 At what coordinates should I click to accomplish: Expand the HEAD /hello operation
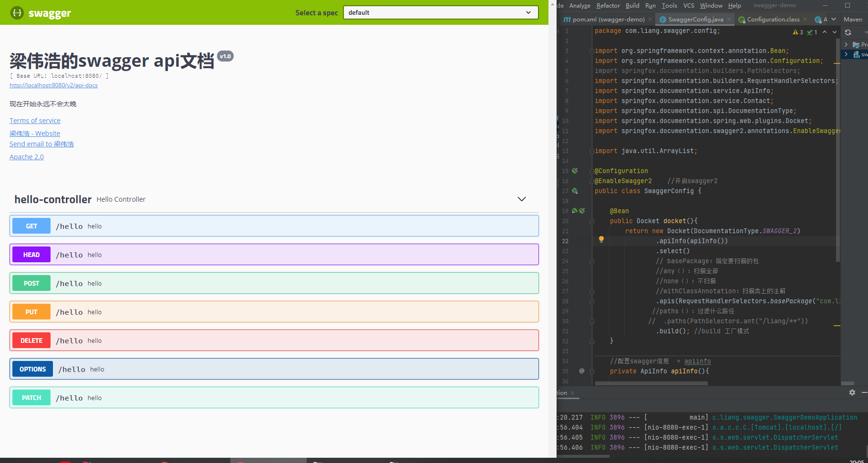[x=274, y=255]
